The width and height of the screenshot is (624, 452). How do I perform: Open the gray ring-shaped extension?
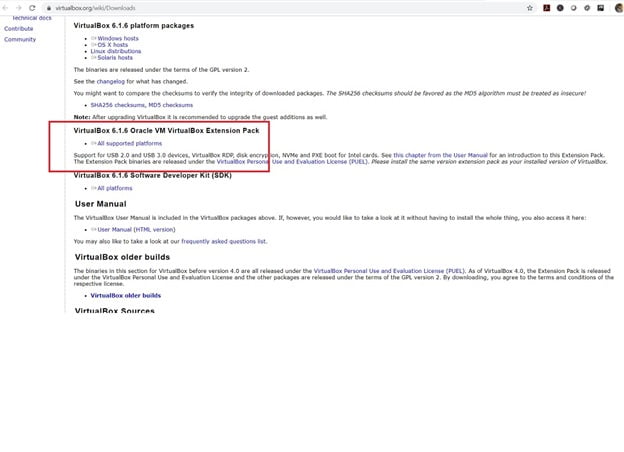pos(573,8)
